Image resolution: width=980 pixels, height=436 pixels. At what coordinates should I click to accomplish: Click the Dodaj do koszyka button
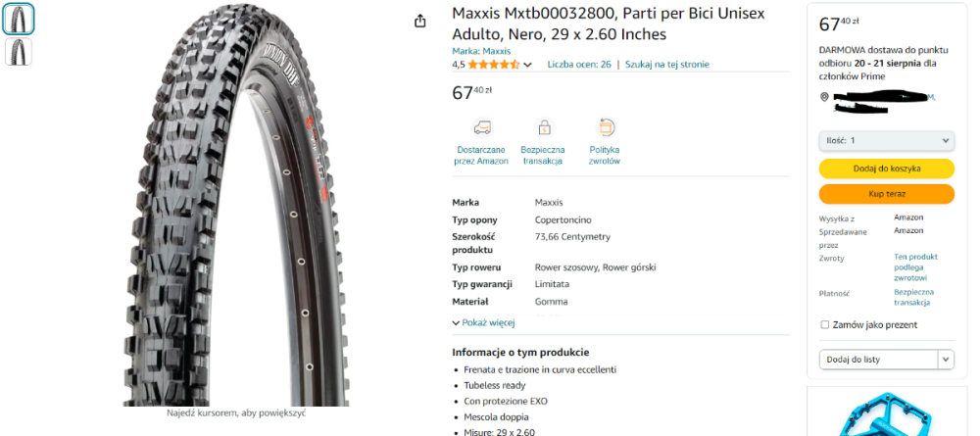coord(886,169)
